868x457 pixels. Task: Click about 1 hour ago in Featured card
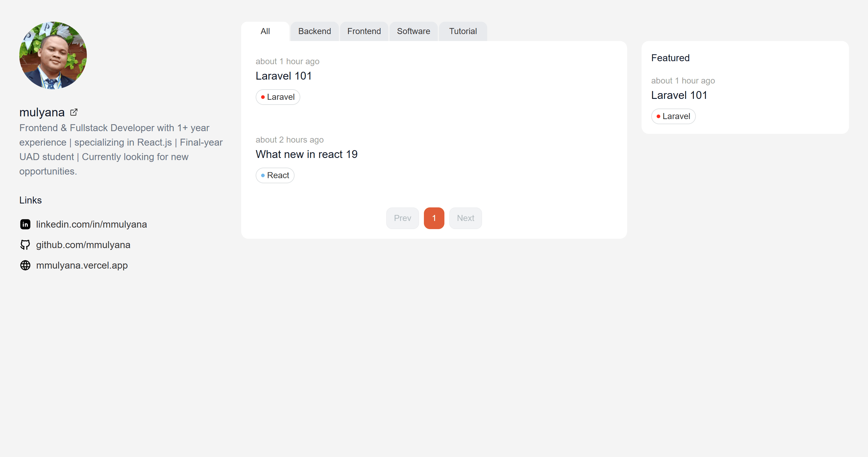click(x=683, y=81)
